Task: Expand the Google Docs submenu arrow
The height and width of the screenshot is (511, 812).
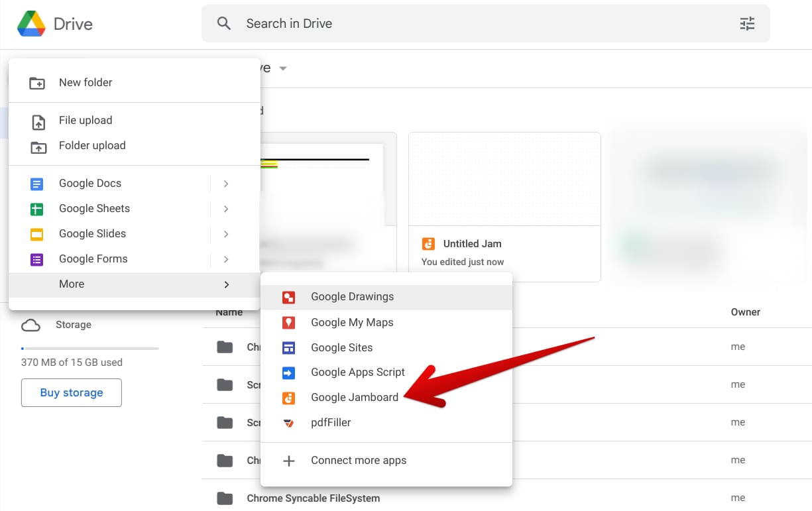Action: 226,184
